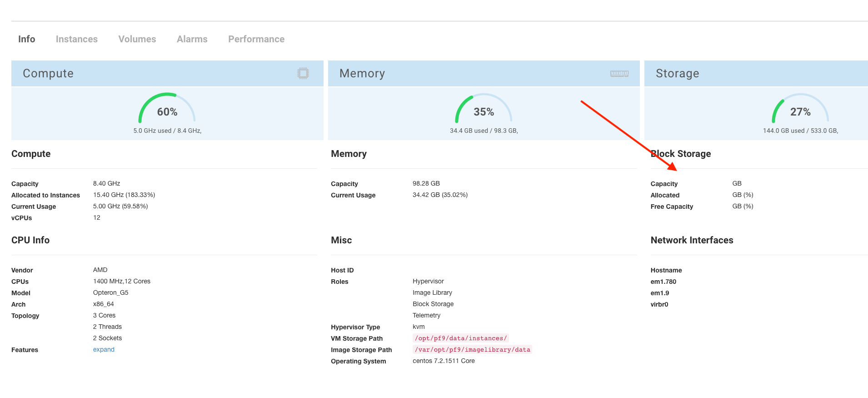The width and height of the screenshot is (868, 398).
Task: Switch to the Instances tab
Action: (77, 39)
